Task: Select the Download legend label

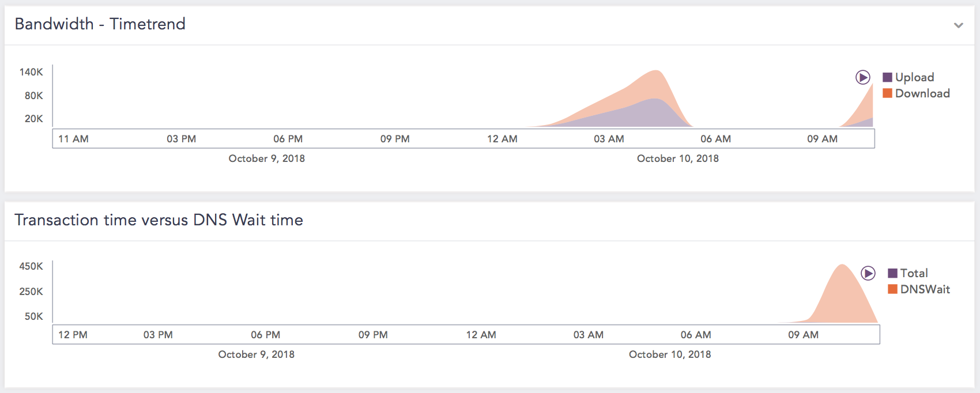Action: tap(922, 93)
